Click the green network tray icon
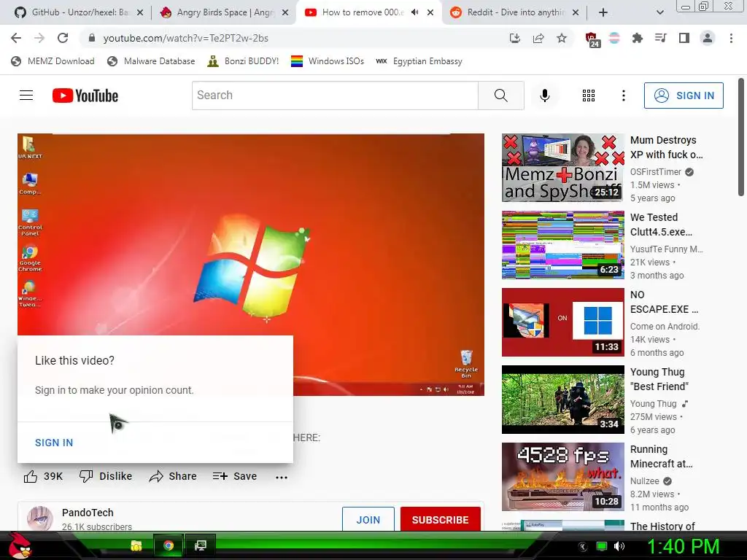This screenshot has width=747, height=560. click(602, 546)
